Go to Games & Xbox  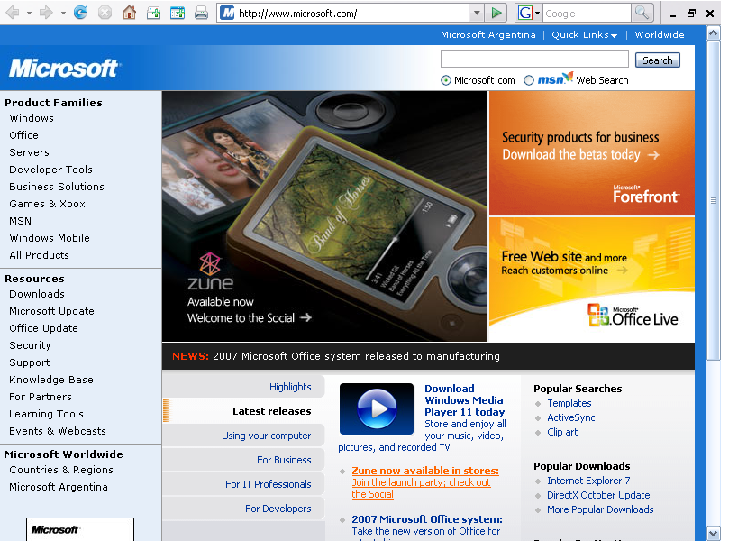[47, 204]
